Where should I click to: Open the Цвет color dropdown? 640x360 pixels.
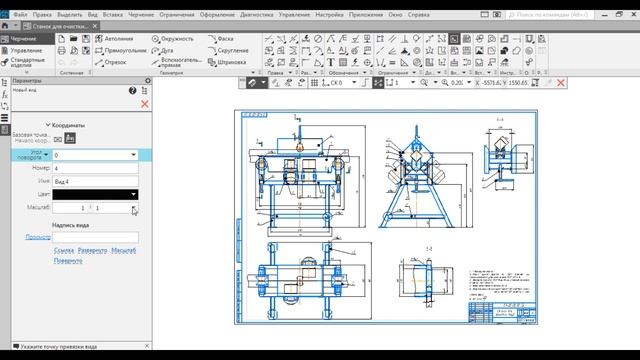[x=133, y=194]
